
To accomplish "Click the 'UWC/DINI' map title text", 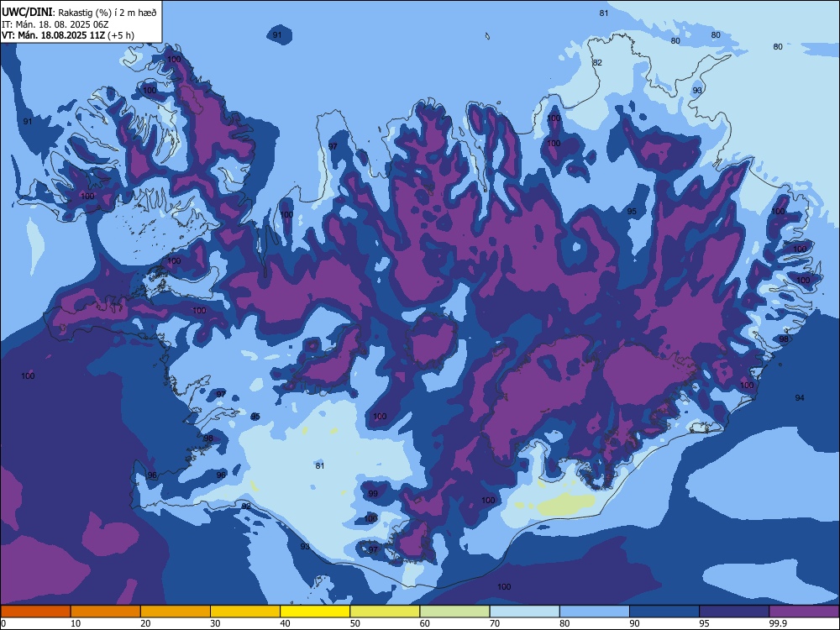I will coord(27,13).
